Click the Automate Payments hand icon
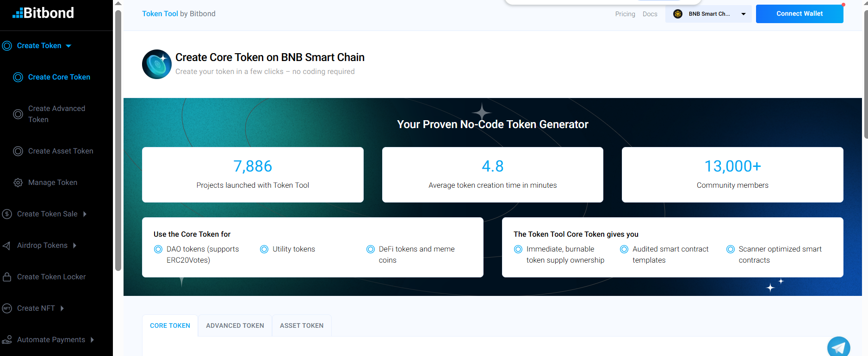 pyautogui.click(x=7, y=340)
